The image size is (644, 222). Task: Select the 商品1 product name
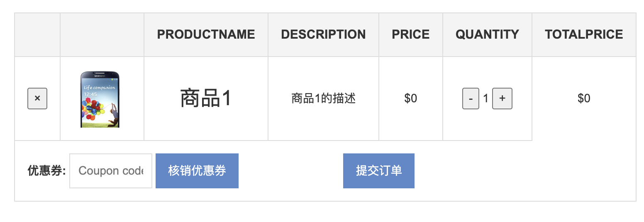coord(206,99)
